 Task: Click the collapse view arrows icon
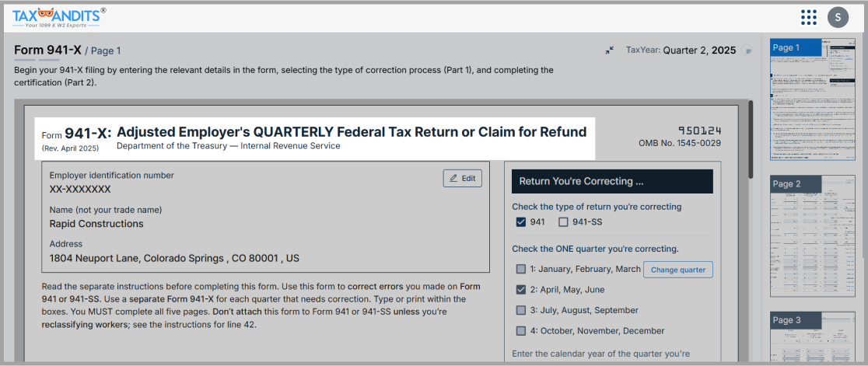(x=610, y=51)
